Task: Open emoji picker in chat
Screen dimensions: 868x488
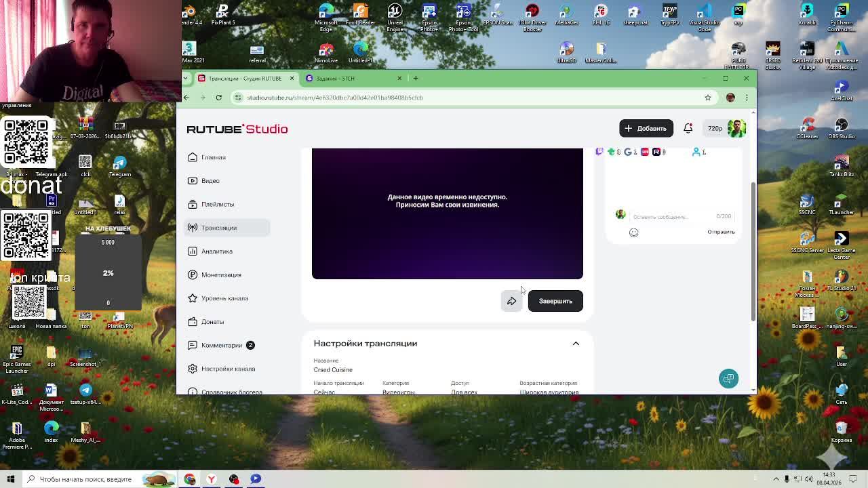Action: click(634, 232)
